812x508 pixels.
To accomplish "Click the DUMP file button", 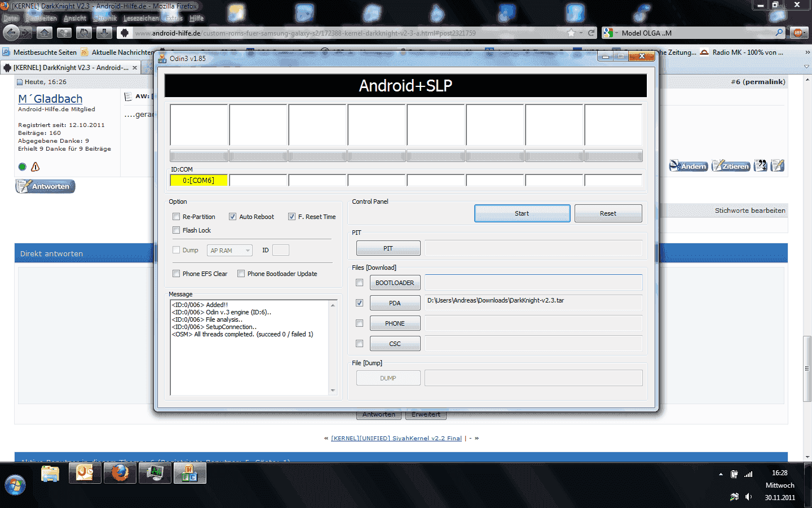I will click(x=388, y=378).
